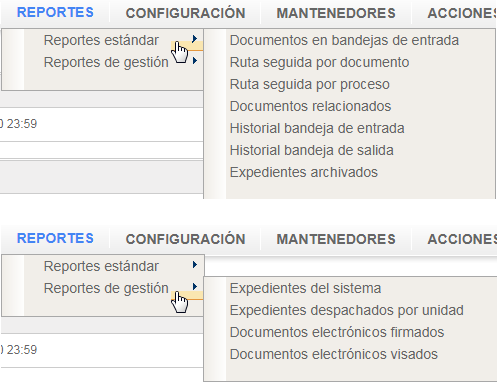Choose 'Ruta seguida por proceso' report
The image size is (497, 382).
pos(310,84)
